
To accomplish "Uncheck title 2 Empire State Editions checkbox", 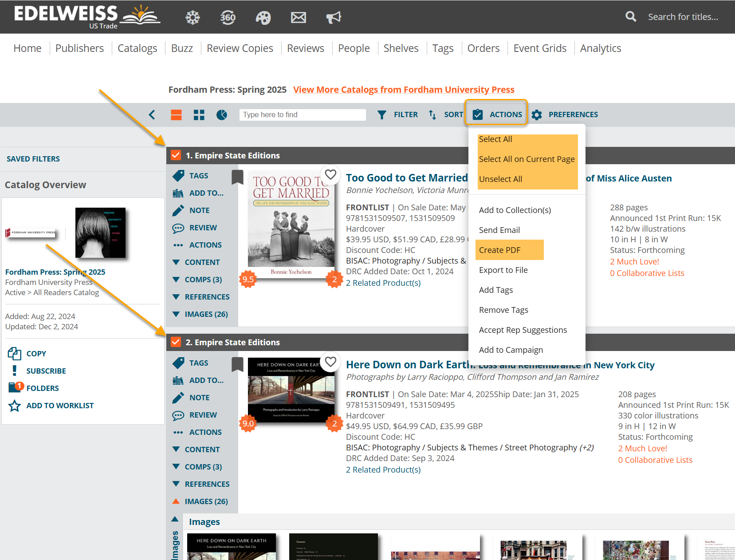I will click(176, 342).
